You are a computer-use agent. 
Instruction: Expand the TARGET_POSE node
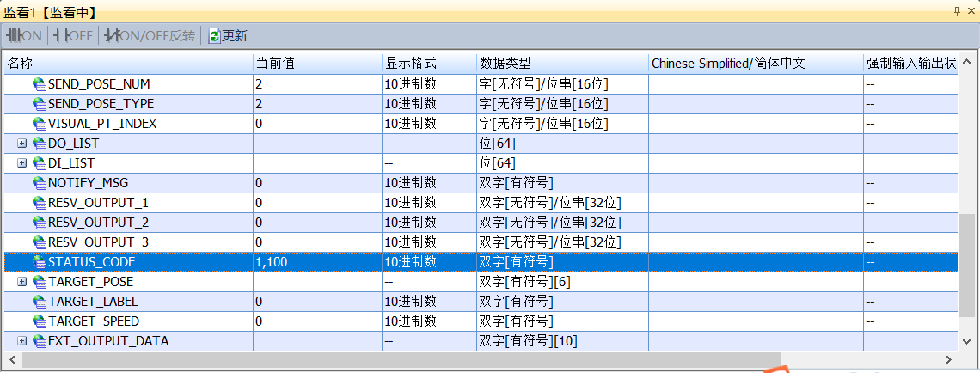point(22,282)
